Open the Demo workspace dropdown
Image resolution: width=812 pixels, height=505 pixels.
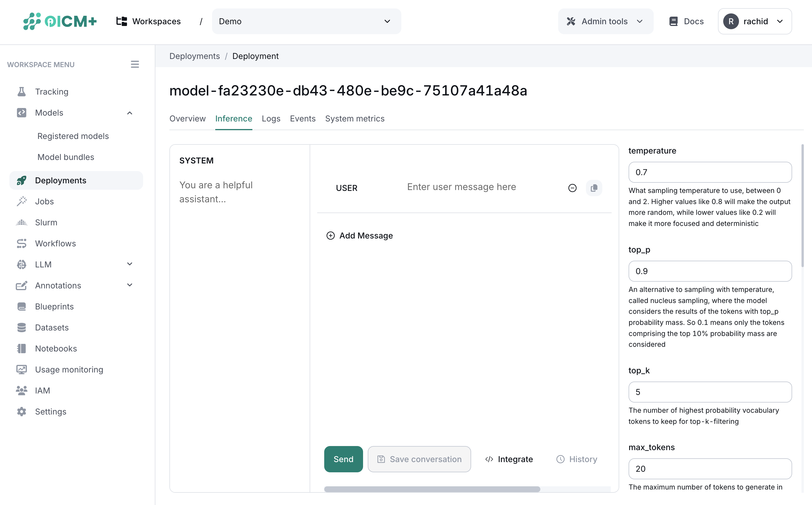306,21
